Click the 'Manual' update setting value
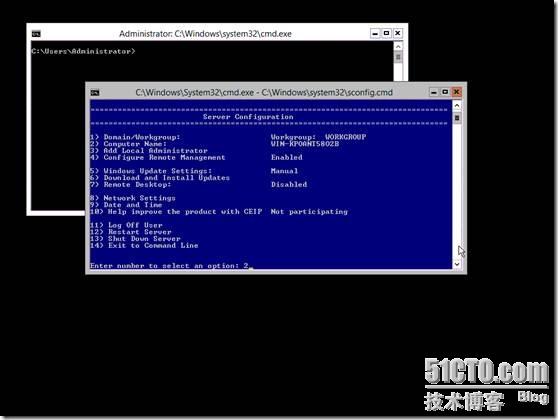Screen dimensions: 558x420 click(284, 171)
